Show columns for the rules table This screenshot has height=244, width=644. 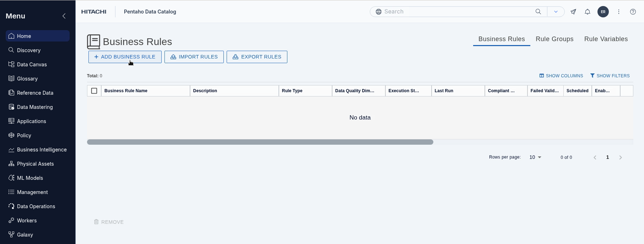(561, 76)
